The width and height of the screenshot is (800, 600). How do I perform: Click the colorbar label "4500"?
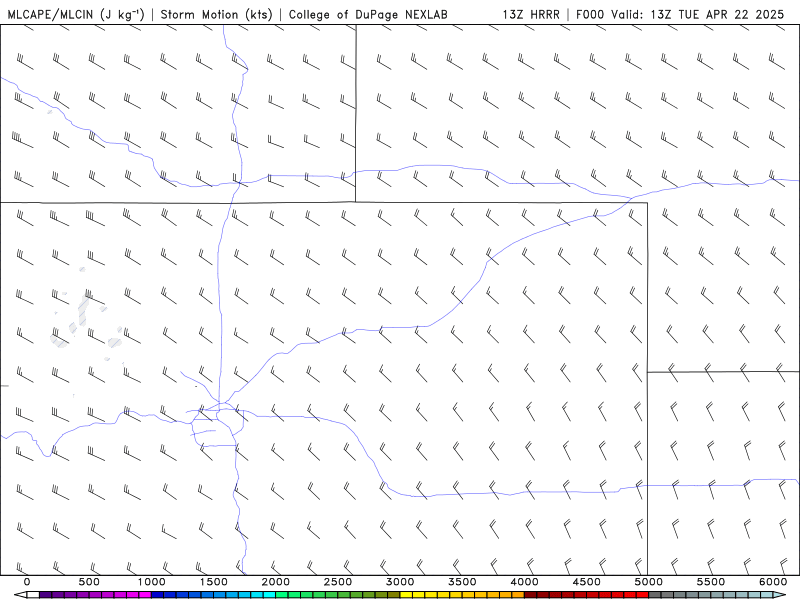587,582
